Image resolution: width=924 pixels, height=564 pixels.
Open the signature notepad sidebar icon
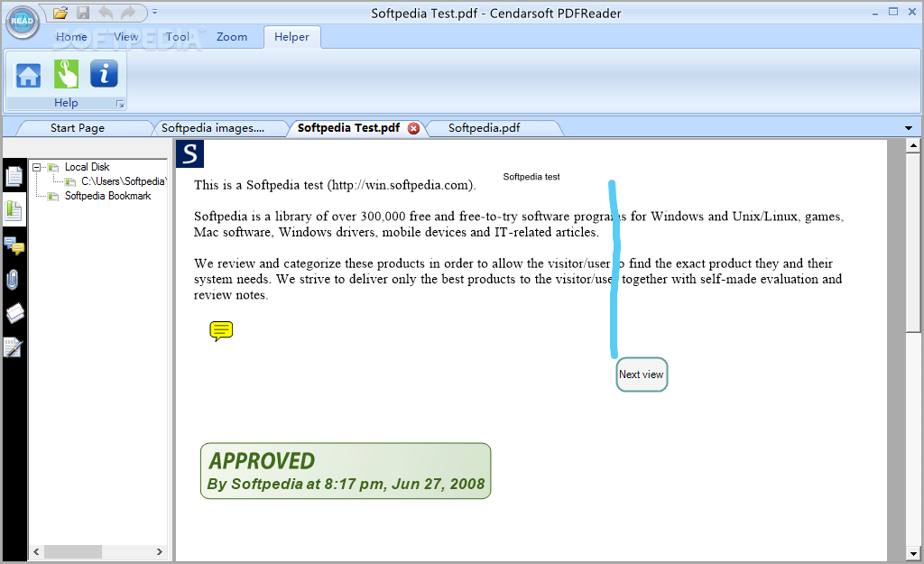pos(13,347)
